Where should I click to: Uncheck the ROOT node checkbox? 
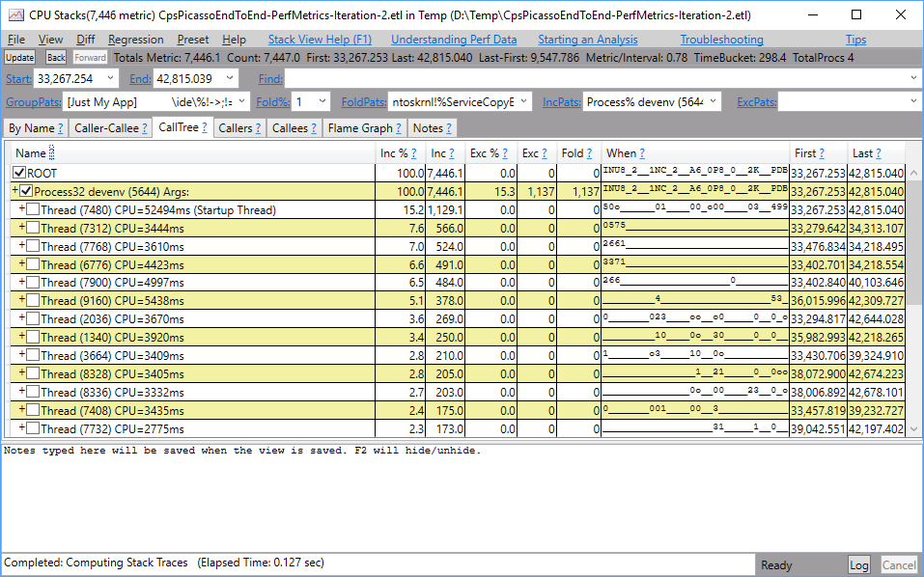(x=19, y=173)
